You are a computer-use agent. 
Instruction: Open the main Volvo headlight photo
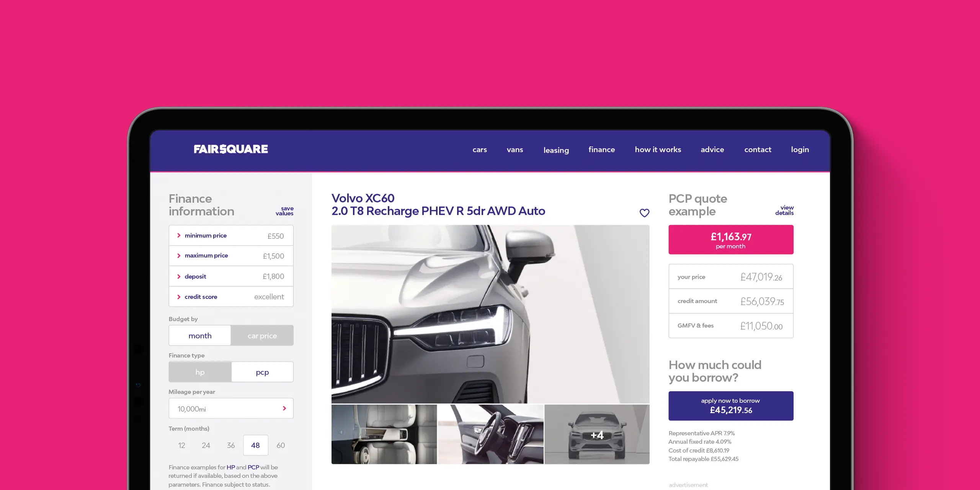pos(490,314)
